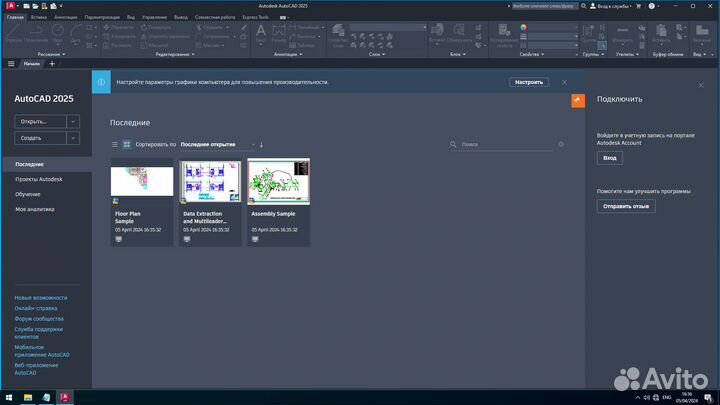Screen dimensions: 720x405
Task: Click the Открыть... button
Action: (40, 122)
